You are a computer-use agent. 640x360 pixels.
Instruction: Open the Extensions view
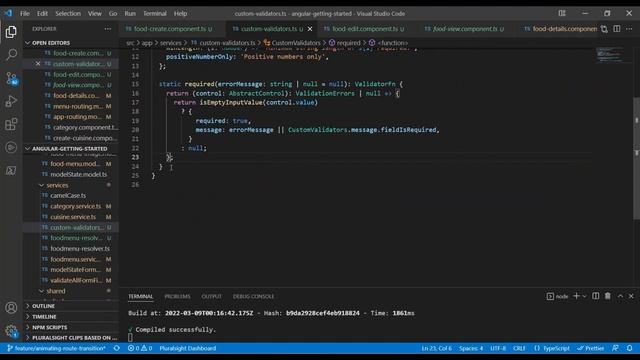click(11, 124)
